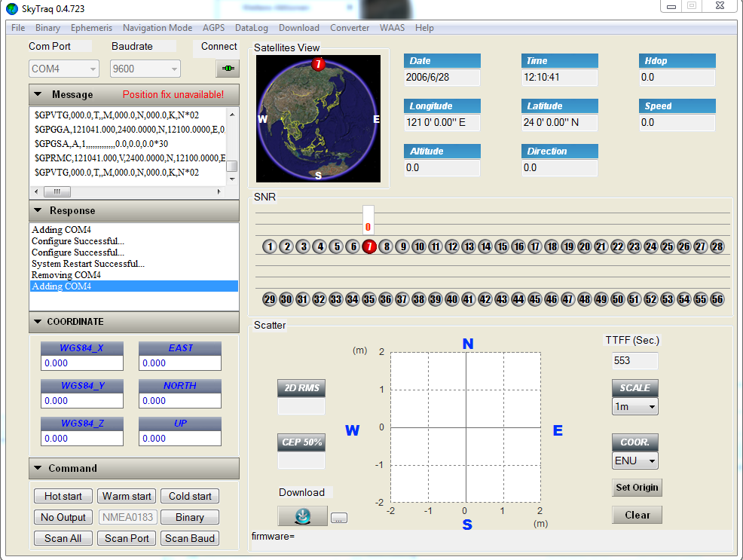Click the Cold start button
This screenshot has height=560, width=743.
[190, 496]
